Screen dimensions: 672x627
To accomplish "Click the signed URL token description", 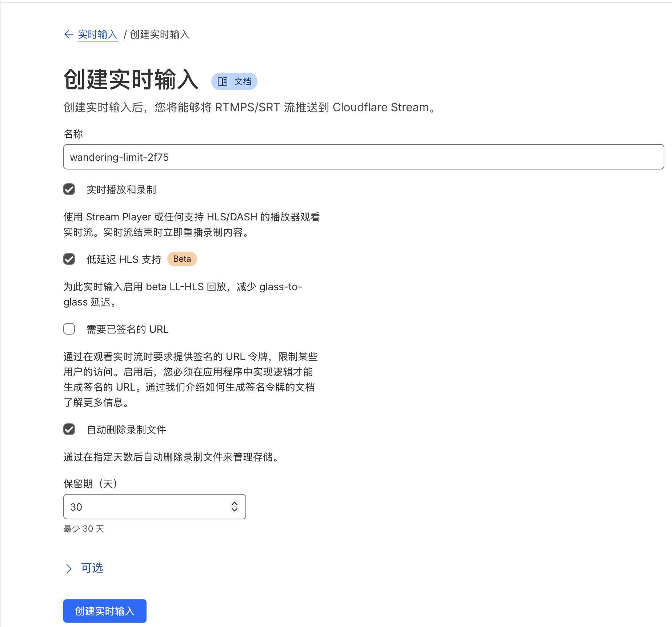I will [x=191, y=379].
